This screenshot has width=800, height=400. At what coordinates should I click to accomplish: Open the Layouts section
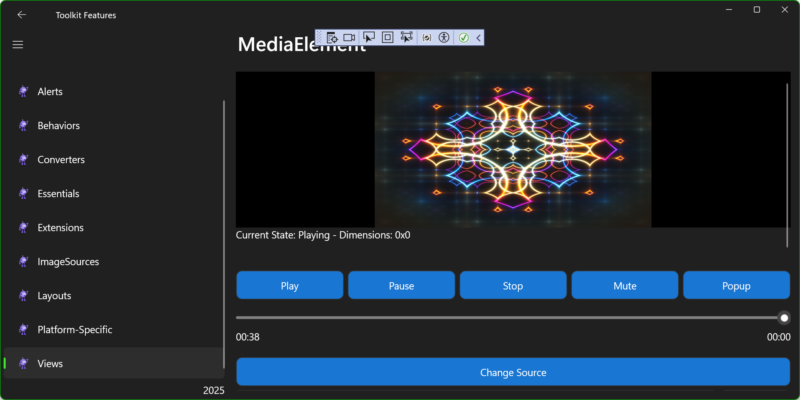pos(113,295)
